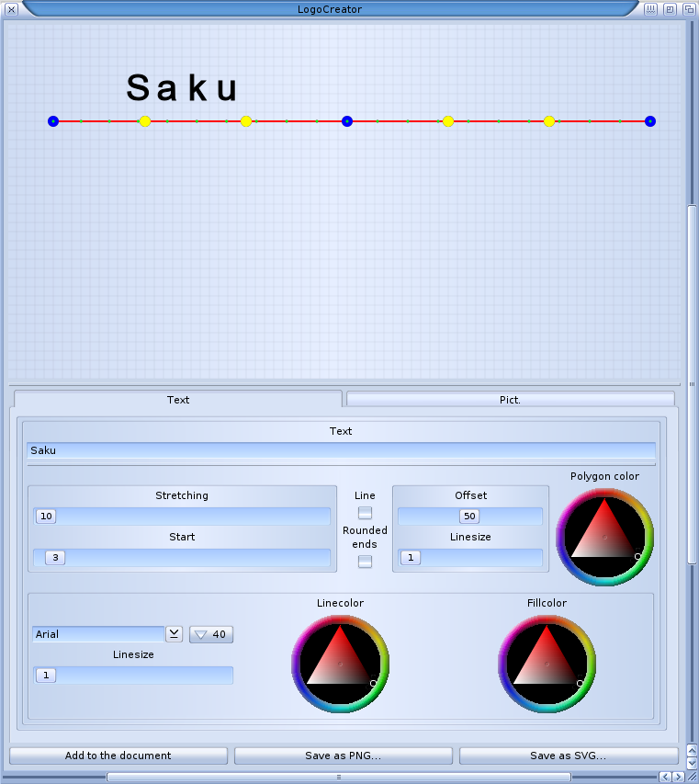
Task: Click font Linesize slider knob under Arial
Action: pyautogui.click(x=46, y=676)
